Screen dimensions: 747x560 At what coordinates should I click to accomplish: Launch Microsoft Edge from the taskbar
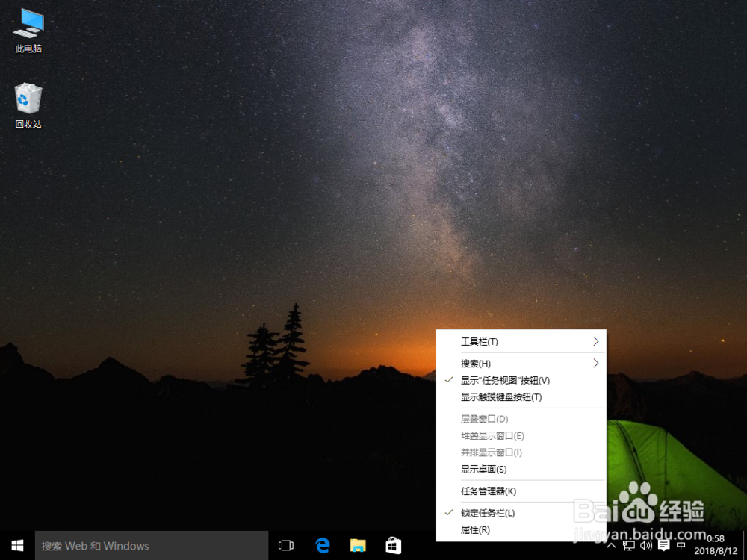click(x=323, y=545)
